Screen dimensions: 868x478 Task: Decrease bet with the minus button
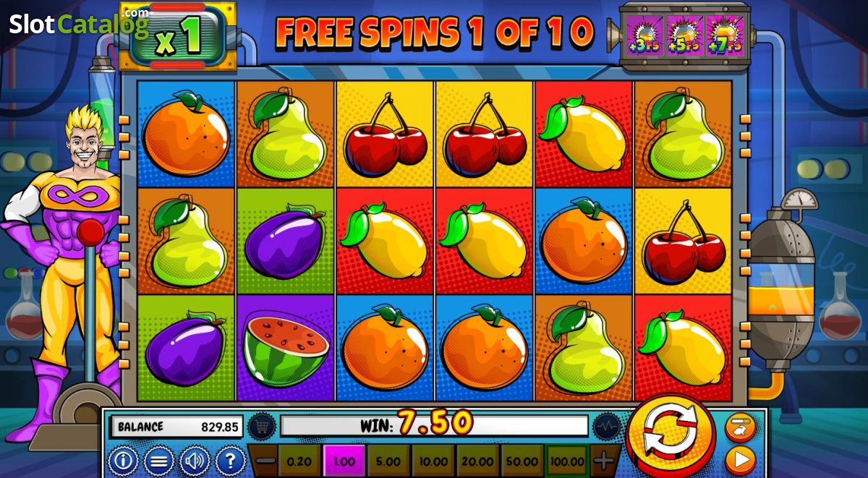(265, 461)
